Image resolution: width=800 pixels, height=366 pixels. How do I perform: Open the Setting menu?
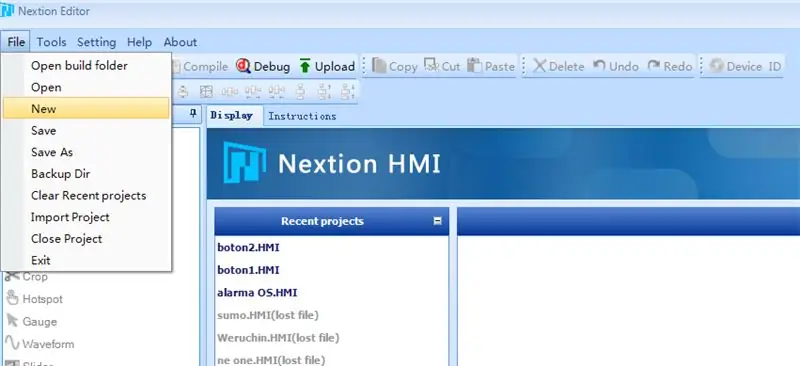[x=96, y=42]
